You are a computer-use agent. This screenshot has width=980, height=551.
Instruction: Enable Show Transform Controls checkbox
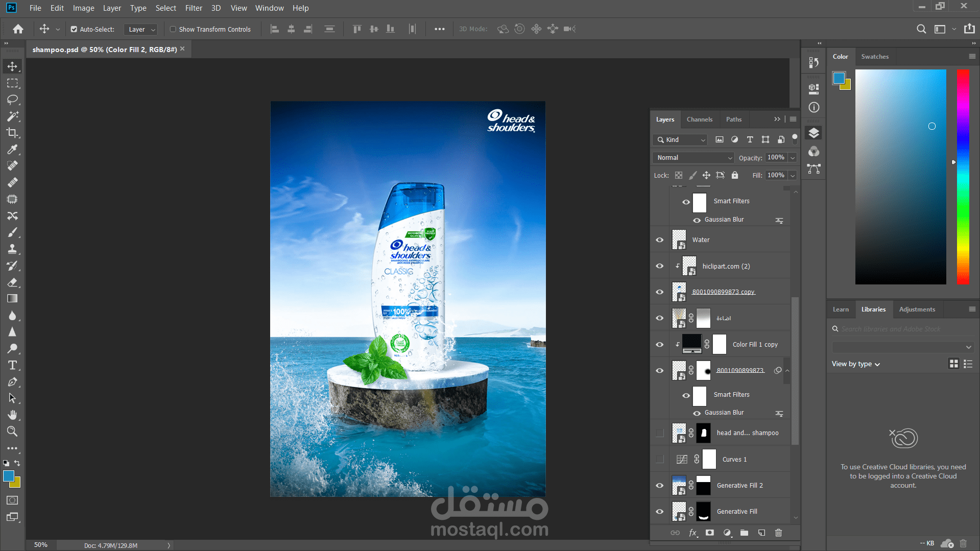173,29
